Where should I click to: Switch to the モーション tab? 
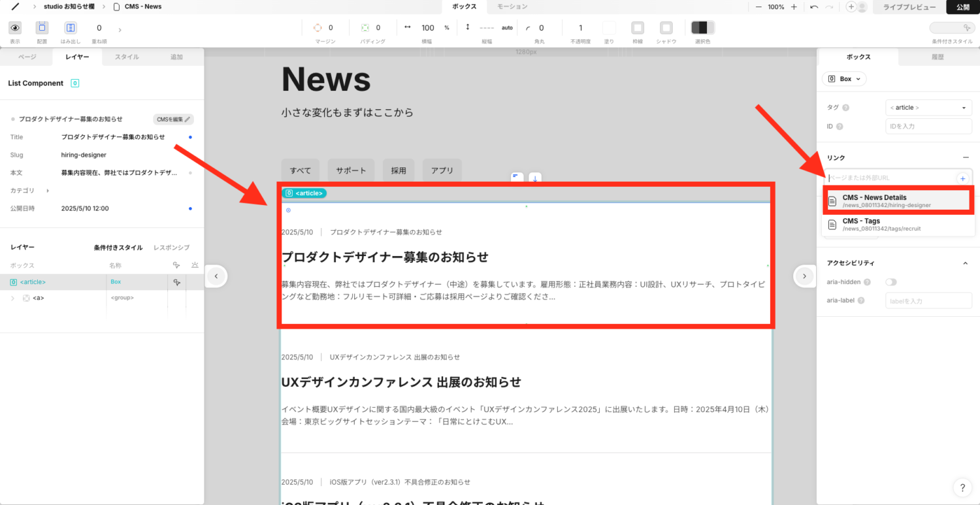point(513,7)
